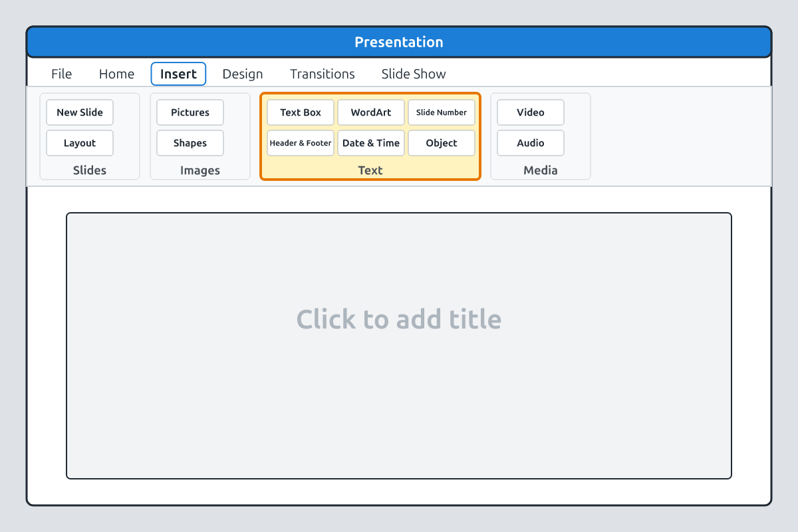Click the Presentation title bar
Image resolution: width=798 pixels, height=532 pixels.
coord(399,42)
